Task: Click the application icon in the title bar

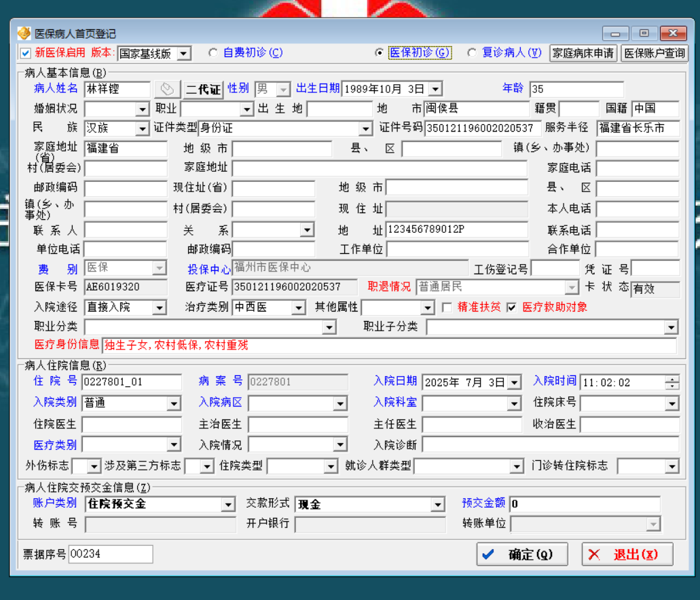Action: (24, 33)
